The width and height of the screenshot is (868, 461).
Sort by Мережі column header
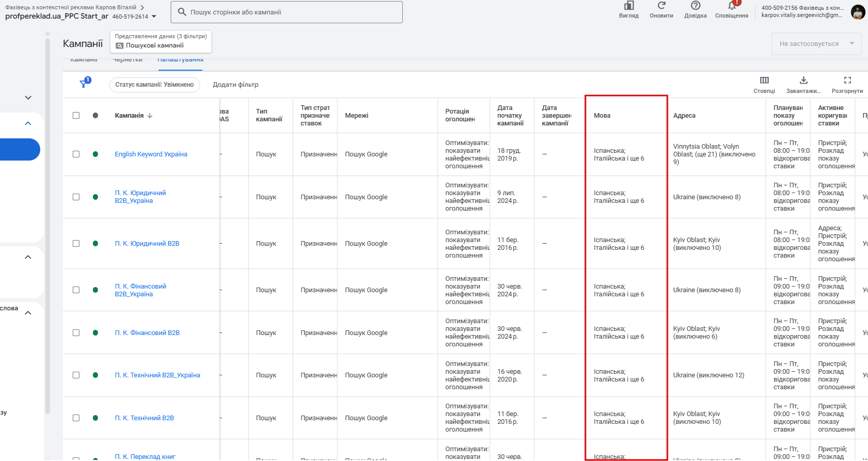coord(356,116)
